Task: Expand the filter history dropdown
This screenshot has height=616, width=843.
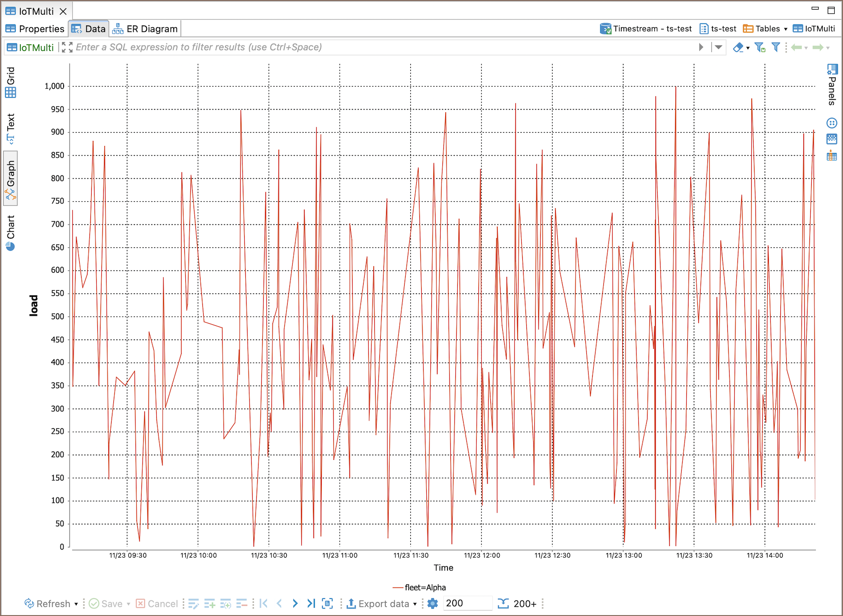Action: [718, 47]
